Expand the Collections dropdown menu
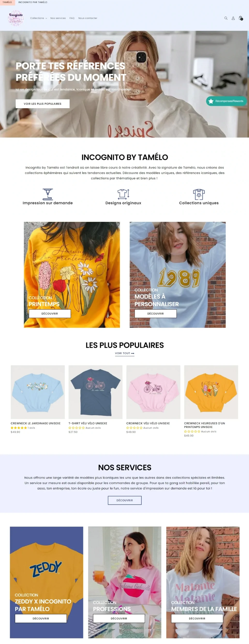 (39, 18)
